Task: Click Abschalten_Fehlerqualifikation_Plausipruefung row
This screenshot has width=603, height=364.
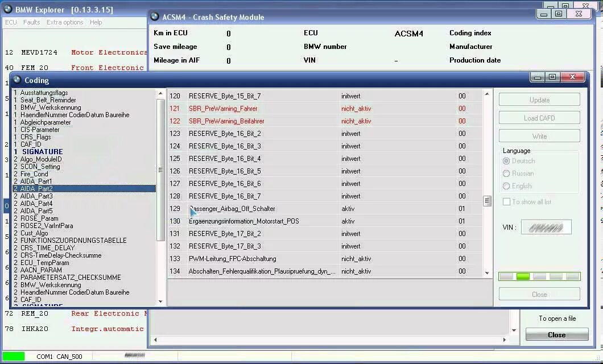Action: pyautogui.click(x=325, y=271)
